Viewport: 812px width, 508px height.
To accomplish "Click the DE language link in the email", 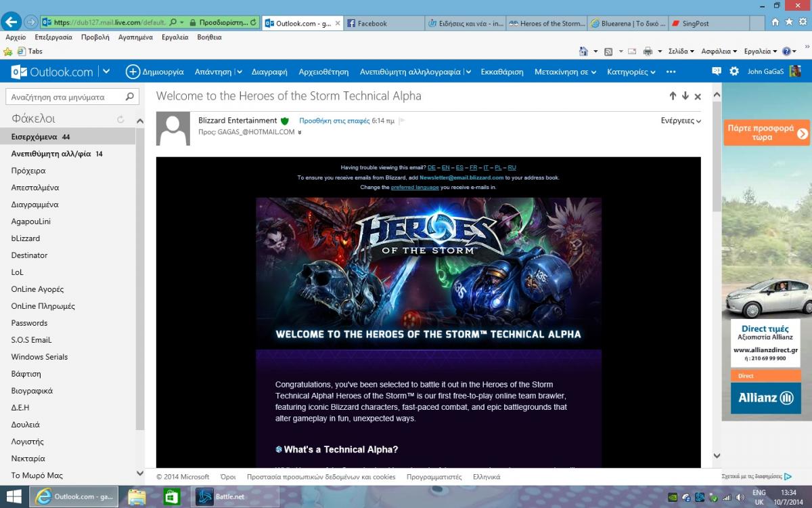I will point(432,167).
